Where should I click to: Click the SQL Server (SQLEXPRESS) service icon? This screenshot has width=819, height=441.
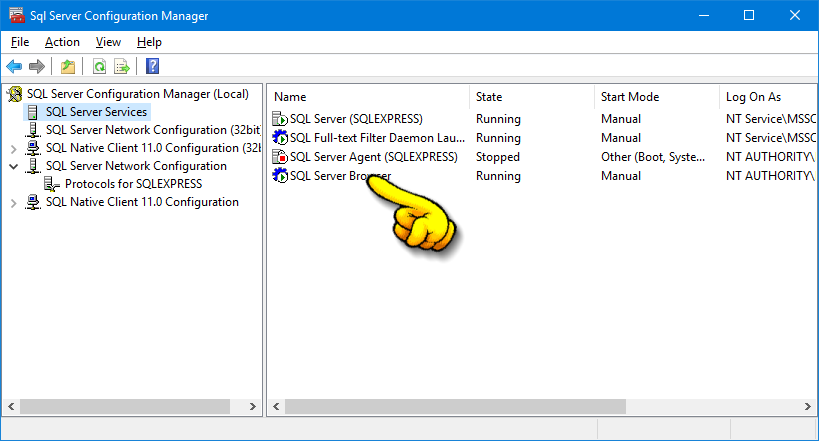pos(280,119)
